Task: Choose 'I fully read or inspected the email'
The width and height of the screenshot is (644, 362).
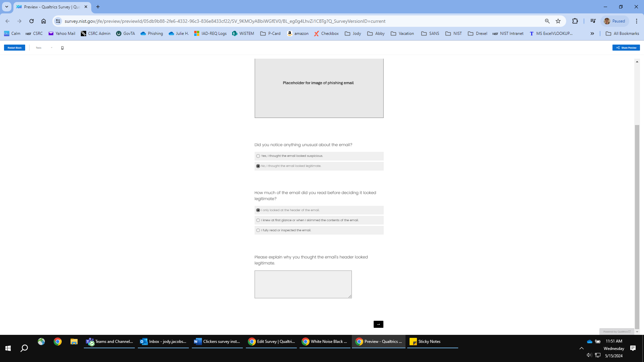Action: point(258,230)
